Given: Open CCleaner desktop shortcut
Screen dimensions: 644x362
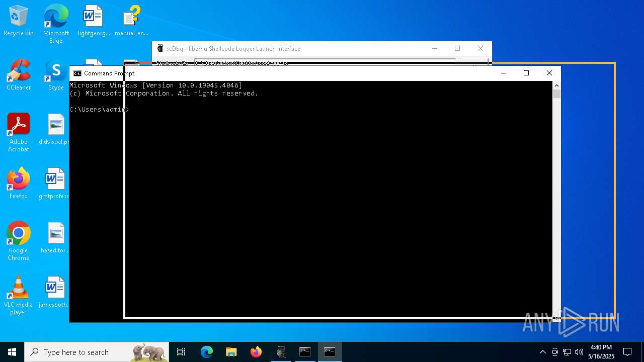Looking at the screenshot, I should coord(19,75).
